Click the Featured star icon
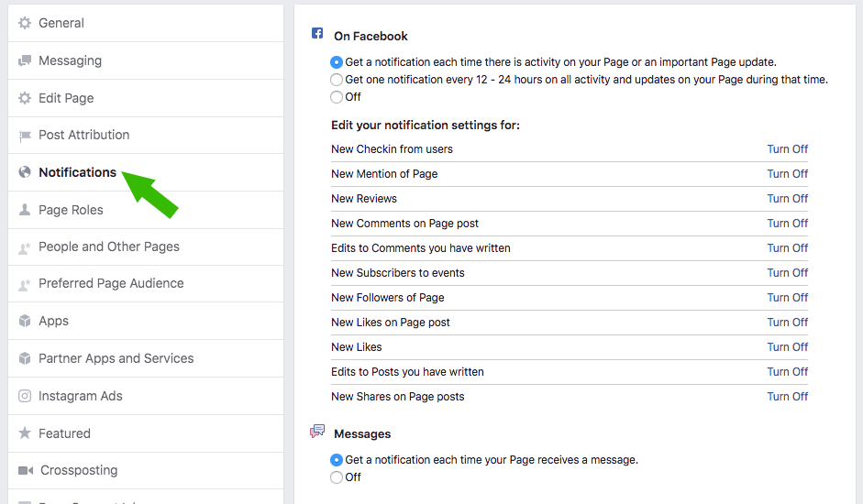The image size is (863, 504). 25,433
